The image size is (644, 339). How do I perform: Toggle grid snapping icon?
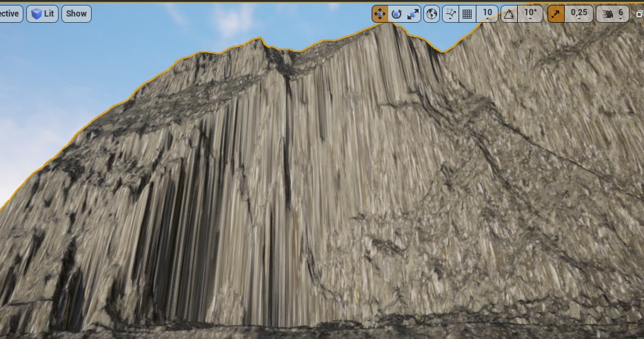[467, 14]
